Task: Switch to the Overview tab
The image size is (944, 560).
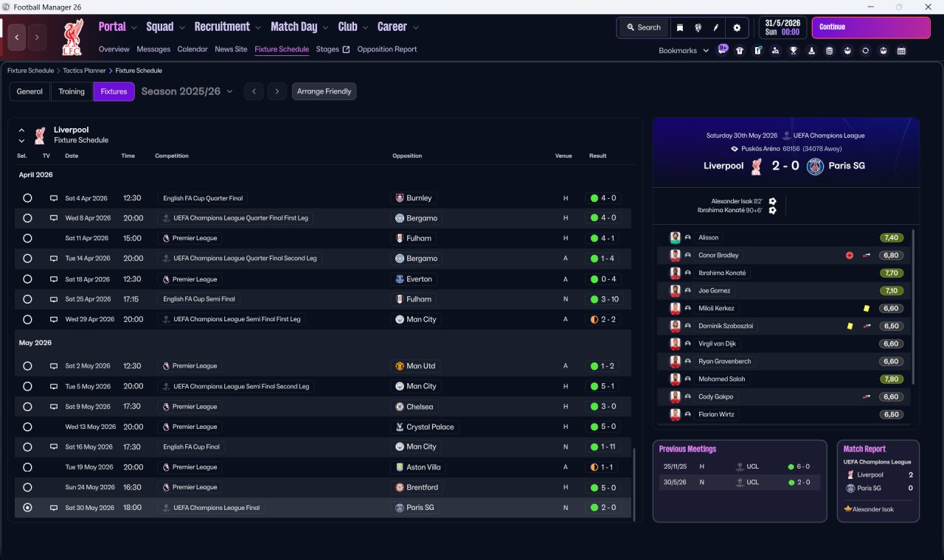Action: tap(114, 49)
